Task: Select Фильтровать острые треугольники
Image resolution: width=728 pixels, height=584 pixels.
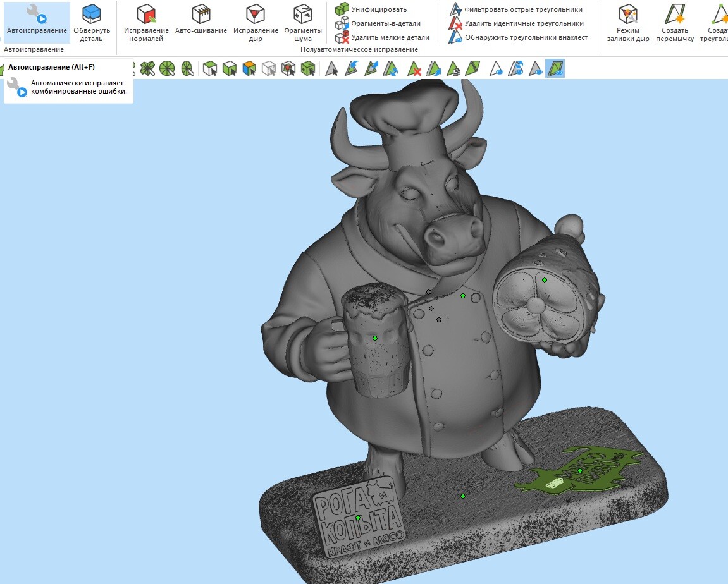Action: tap(516, 9)
